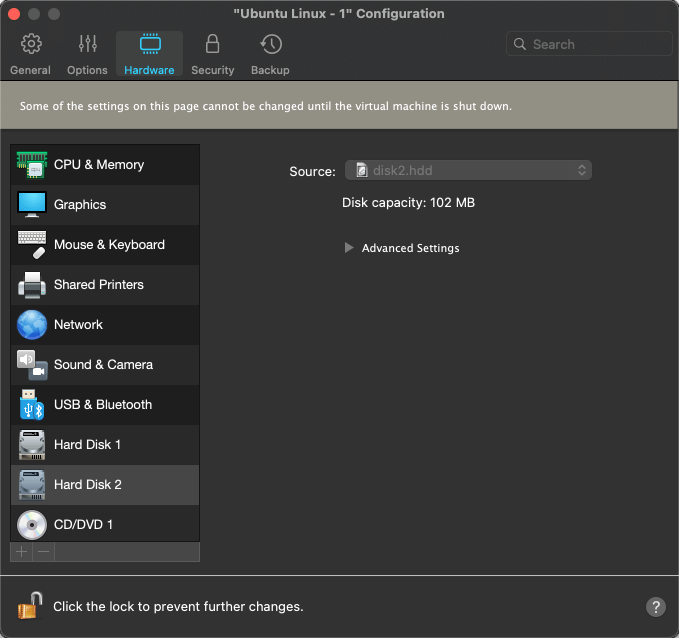Click the USB & Bluetooth icon
The width and height of the screenshot is (679, 638).
[x=32, y=405]
